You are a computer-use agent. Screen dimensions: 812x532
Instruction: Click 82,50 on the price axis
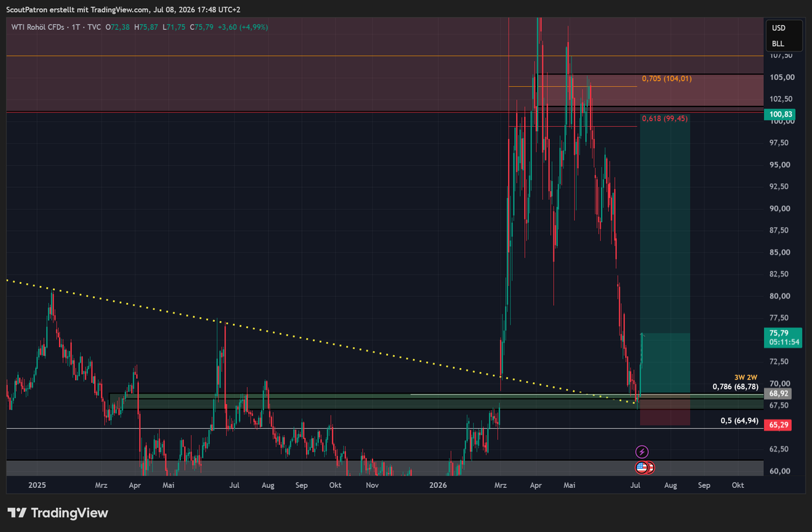coord(780,274)
